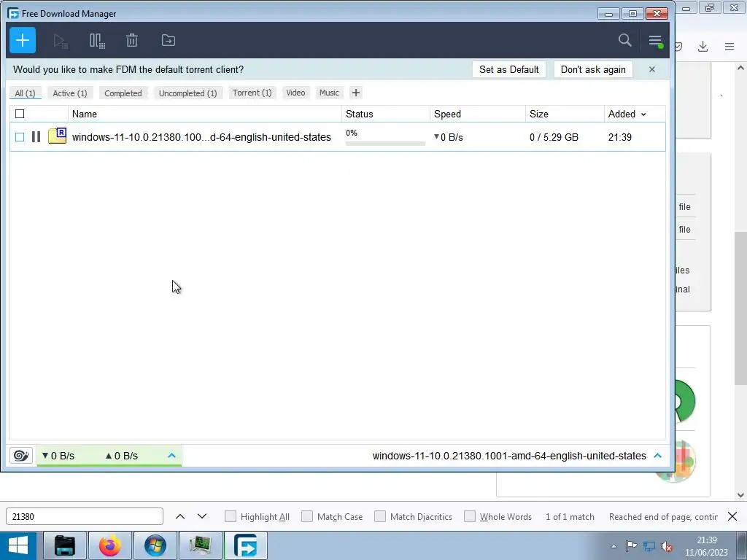The height and width of the screenshot is (560, 747).
Task: Click the Action Center flag tray icon
Action: 631,546
